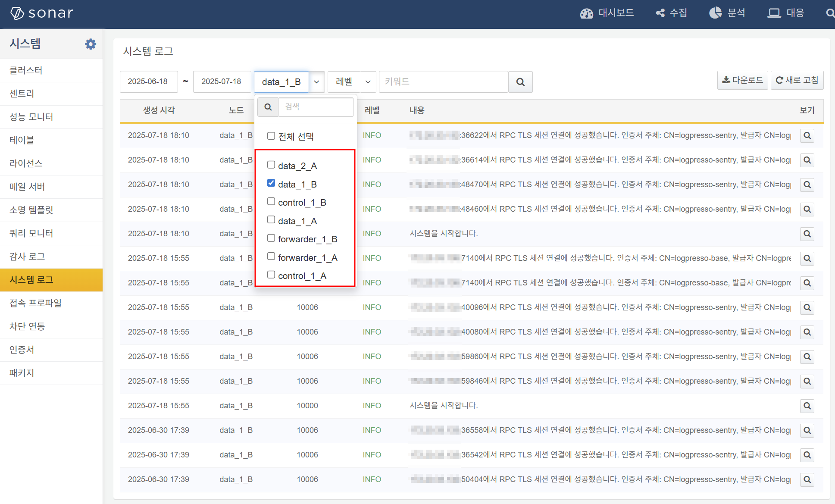The width and height of the screenshot is (835, 504).
Task: Check the forwarder_1_A node checkbox
Action: click(271, 257)
